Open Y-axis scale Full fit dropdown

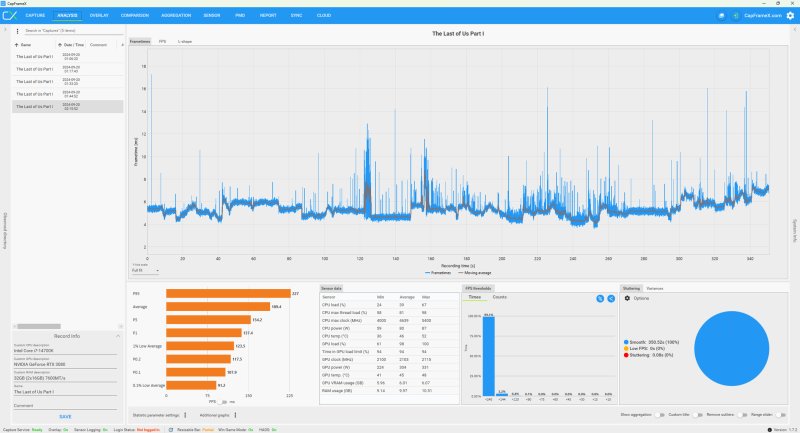pos(145,270)
